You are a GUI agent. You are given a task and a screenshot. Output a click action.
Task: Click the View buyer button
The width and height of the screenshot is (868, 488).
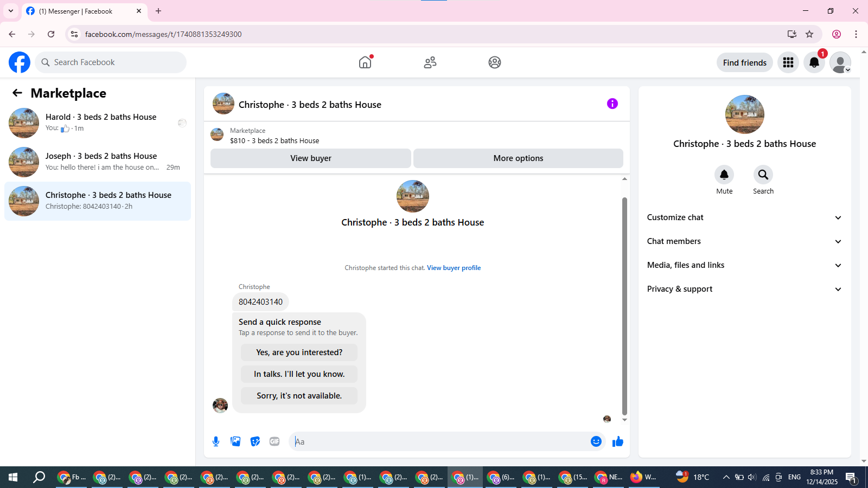point(311,158)
